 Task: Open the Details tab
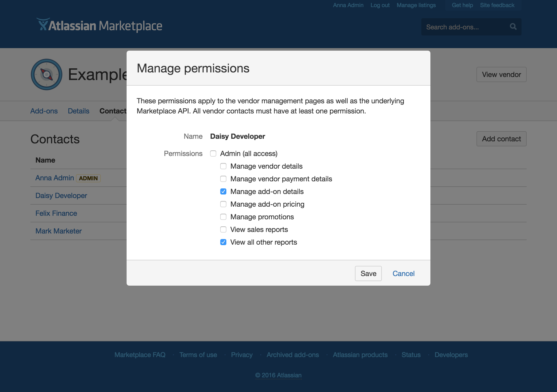click(78, 111)
